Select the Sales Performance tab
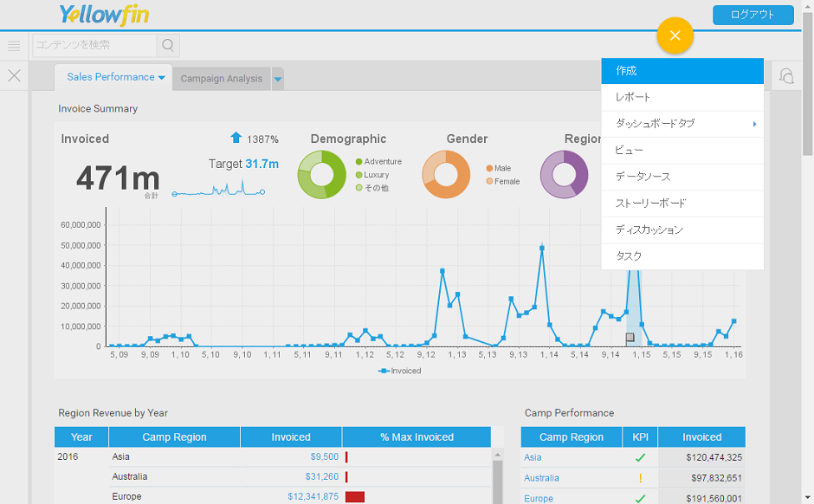The height and width of the screenshot is (504, 814). (x=111, y=77)
